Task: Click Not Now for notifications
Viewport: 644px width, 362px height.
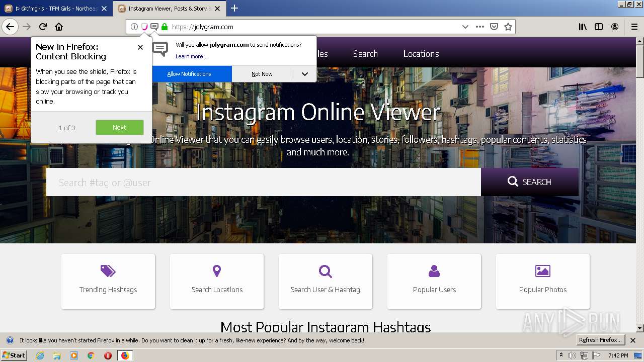Action: coord(262,74)
